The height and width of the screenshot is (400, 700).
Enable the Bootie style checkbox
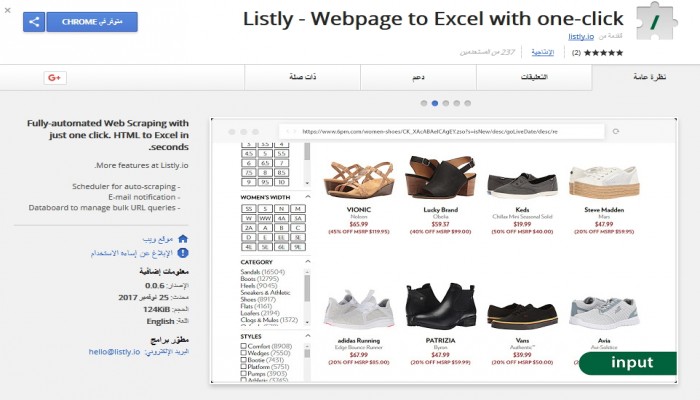(x=244, y=360)
